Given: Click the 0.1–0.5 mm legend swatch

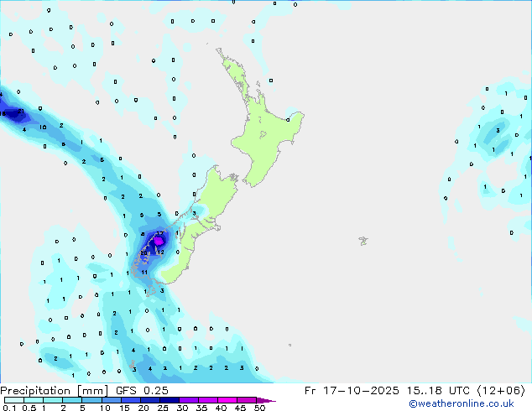Looking at the screenshot, I should [14, 400].
